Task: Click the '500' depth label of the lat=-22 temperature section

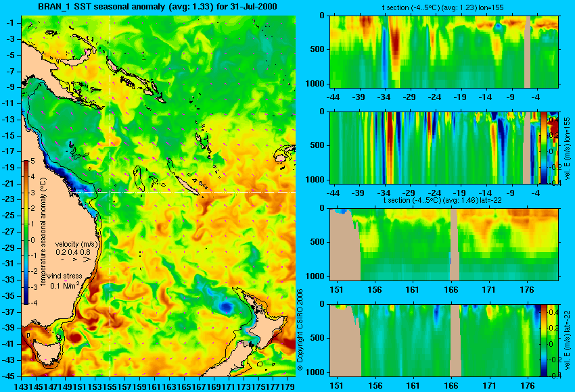Action: pos(317,242)
